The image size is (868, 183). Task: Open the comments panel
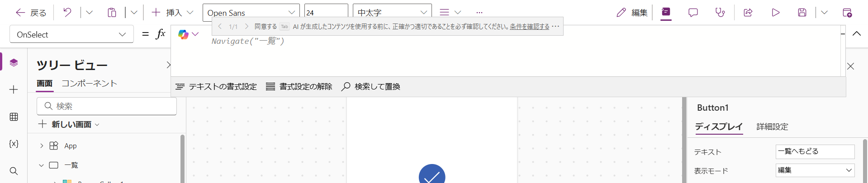pyautogui.click(x=693, y=13)
